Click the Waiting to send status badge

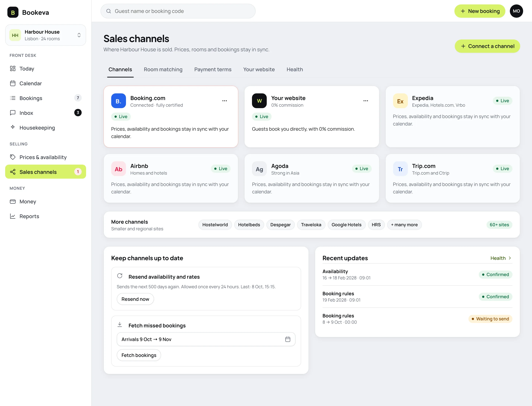click(490, 319)
